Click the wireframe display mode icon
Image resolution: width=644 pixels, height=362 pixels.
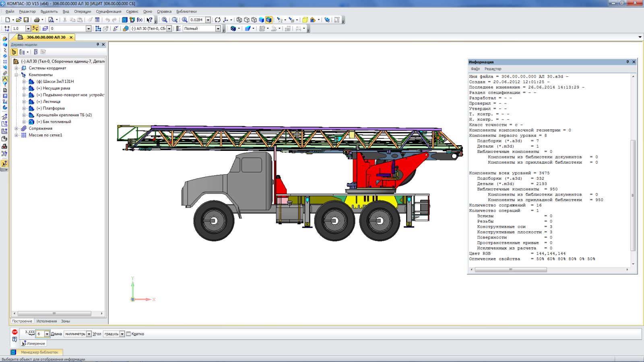pyautogui.click(x=239, y=20)
